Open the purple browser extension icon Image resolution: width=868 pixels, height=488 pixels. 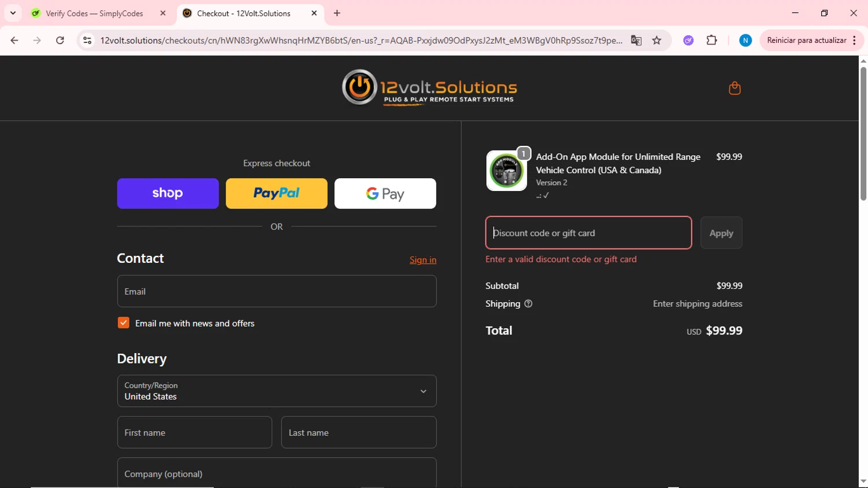[688, 41]
